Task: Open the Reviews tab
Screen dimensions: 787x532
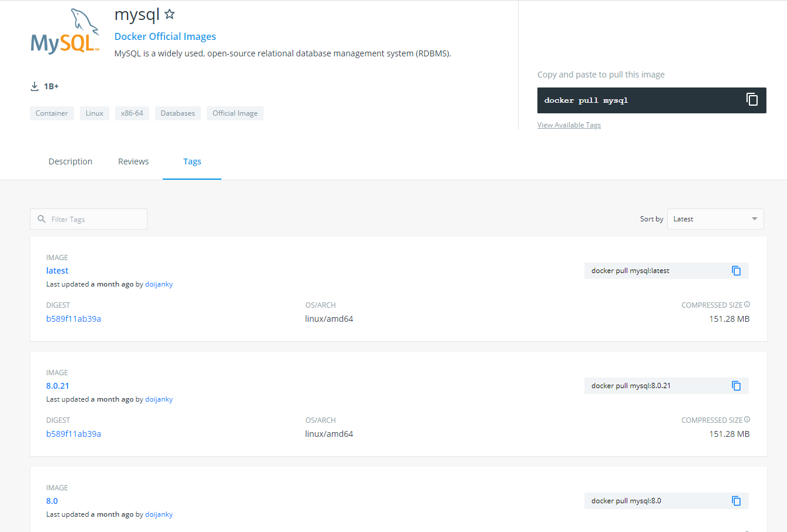Action: pyautogui.click(x=133, y=161)
